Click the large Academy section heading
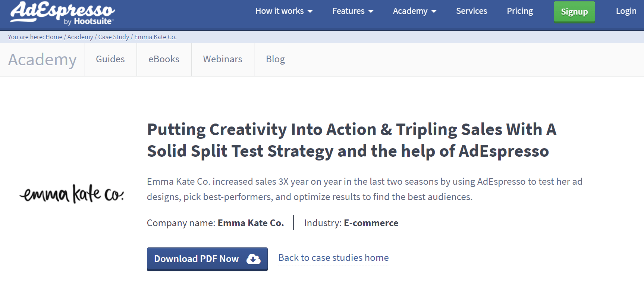Image resolution: width=644 pixels, height=287 pixels. click(43, 60)
